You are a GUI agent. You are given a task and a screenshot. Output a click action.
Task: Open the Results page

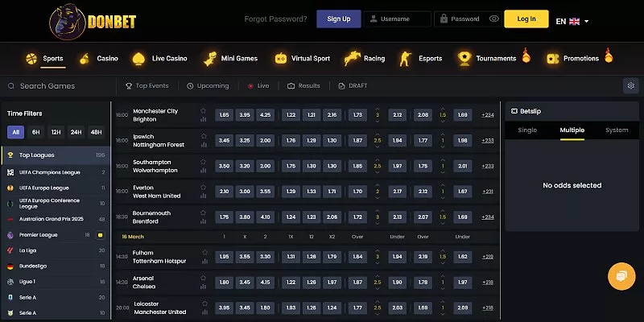[x=303, y=86]
